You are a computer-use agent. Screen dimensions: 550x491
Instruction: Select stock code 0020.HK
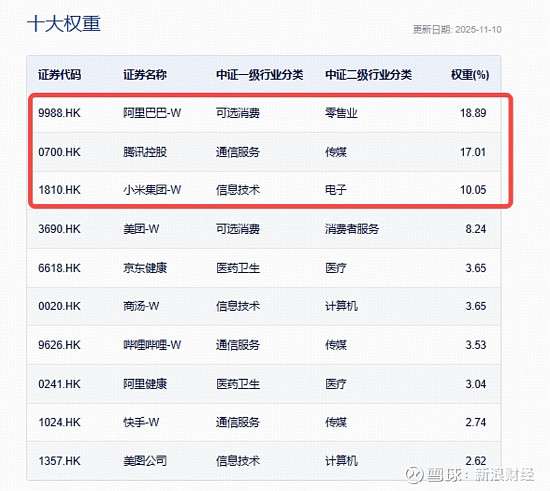[x=59, y=306]
